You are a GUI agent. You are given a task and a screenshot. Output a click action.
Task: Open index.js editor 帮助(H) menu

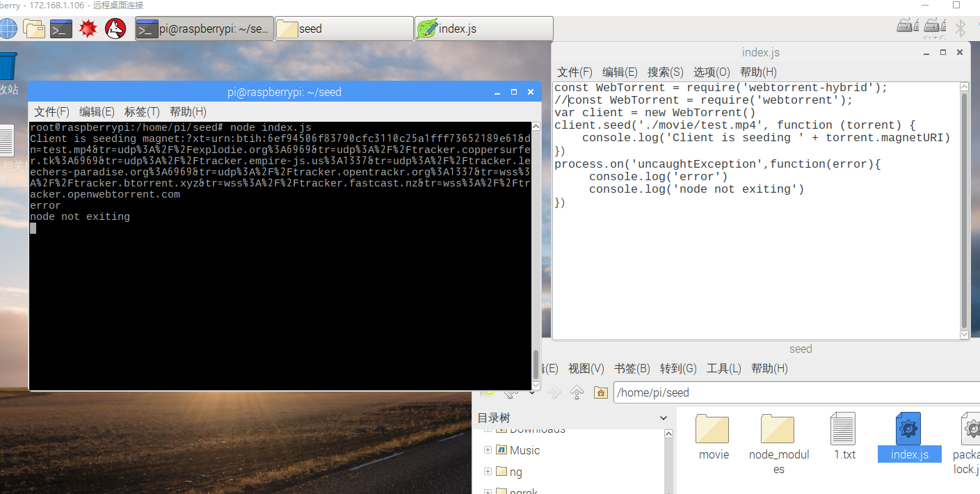[x=758, y=72]
